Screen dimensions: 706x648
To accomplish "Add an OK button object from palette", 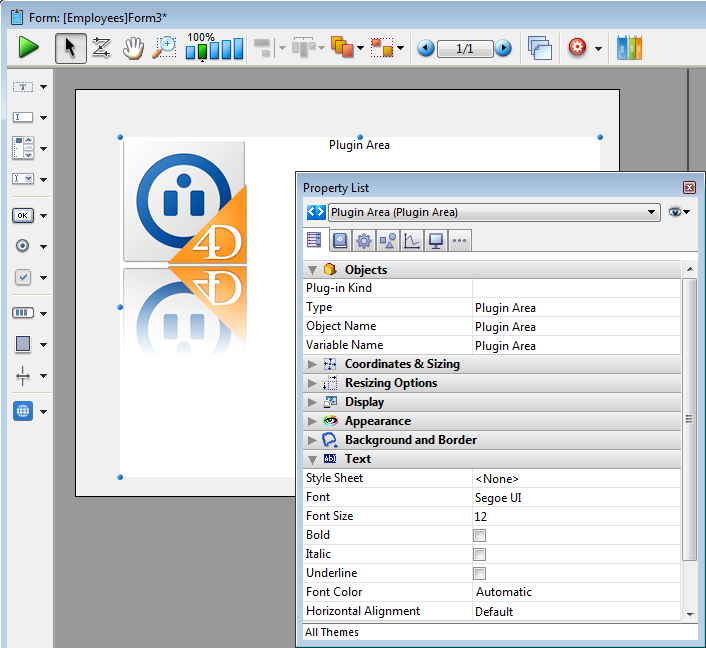I will tap(22, 215).
